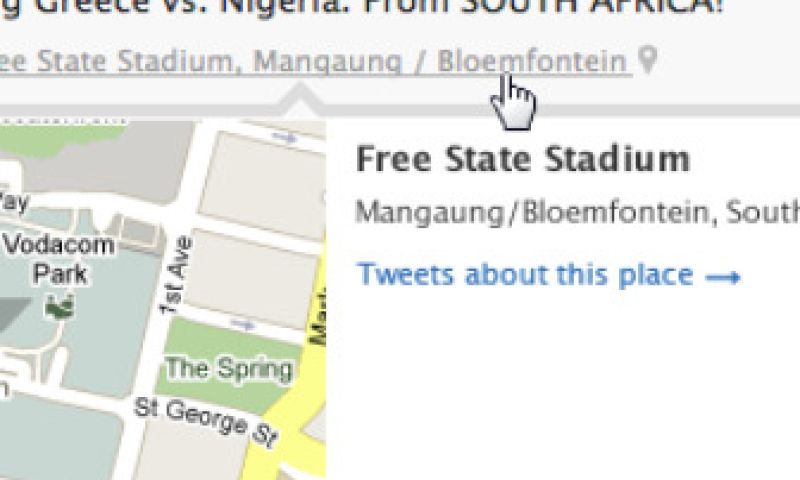Select the Free State Stadium heading

522,159
